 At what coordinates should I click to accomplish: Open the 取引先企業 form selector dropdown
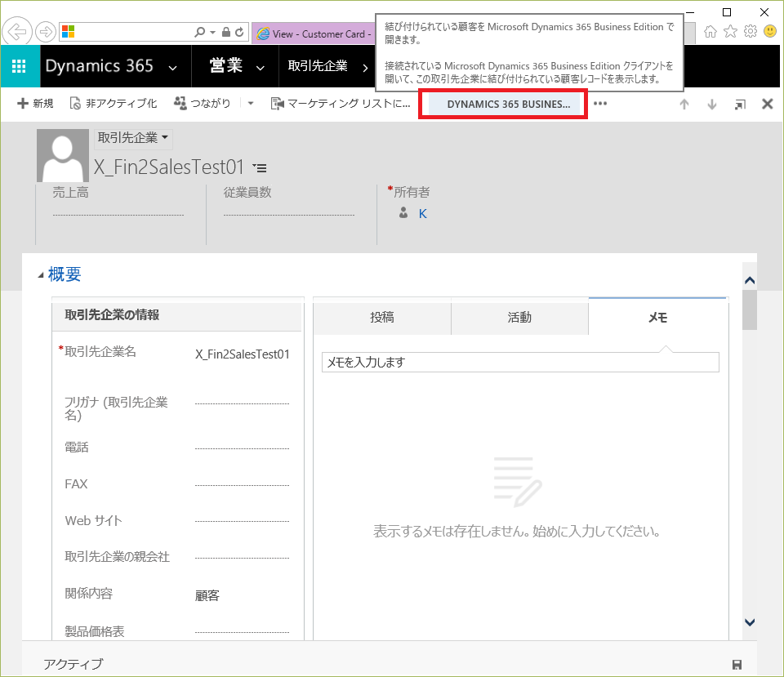click(133, 137)
